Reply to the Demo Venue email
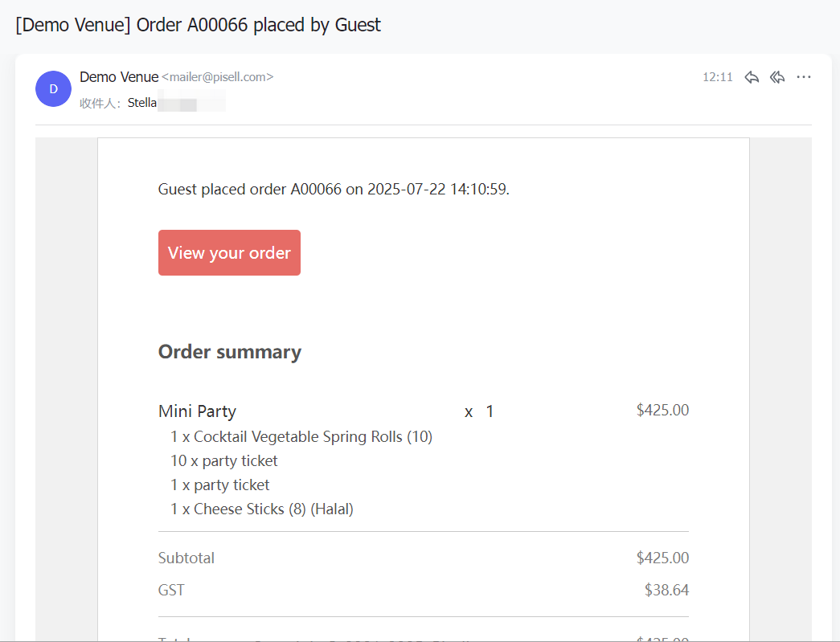The height and width of the screenshot is (642, 840). [752, 77]
